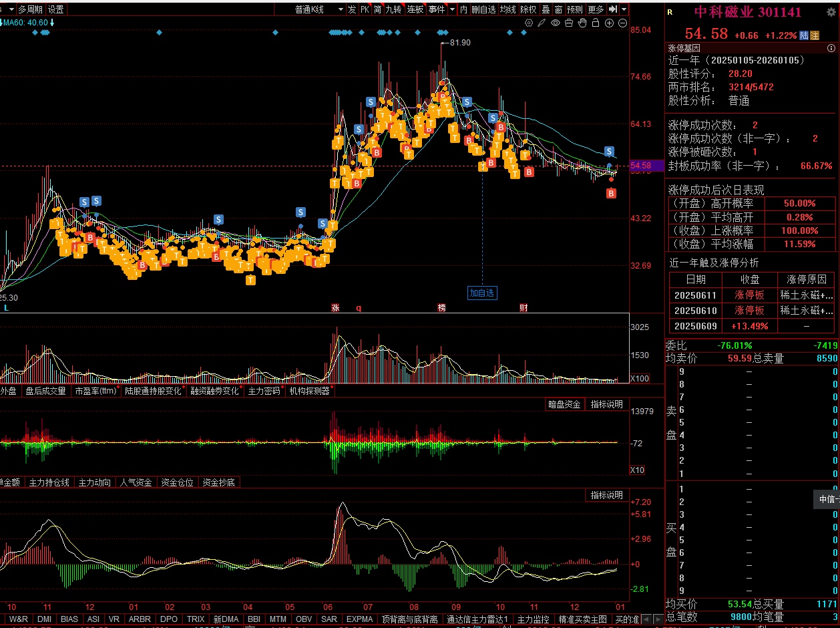Select the 九转 indicator button
This screenshot has height=628, width=840.
(x=395, y=9)
